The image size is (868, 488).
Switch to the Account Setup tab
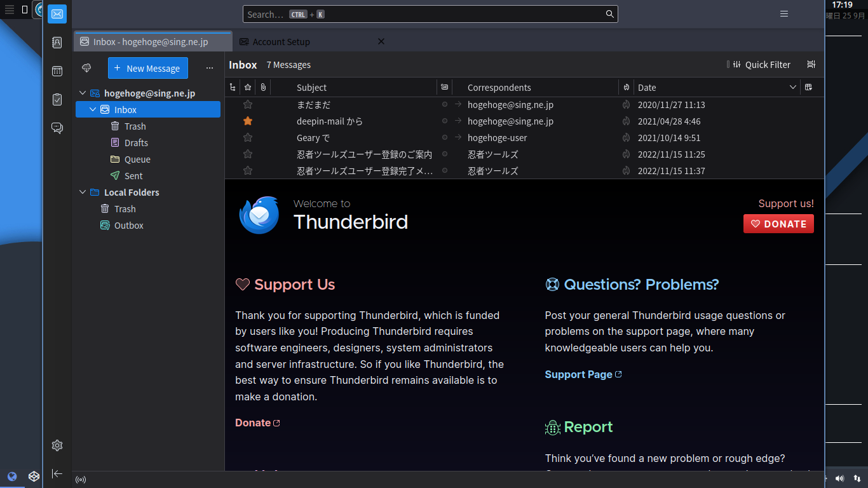click(281, 42)
